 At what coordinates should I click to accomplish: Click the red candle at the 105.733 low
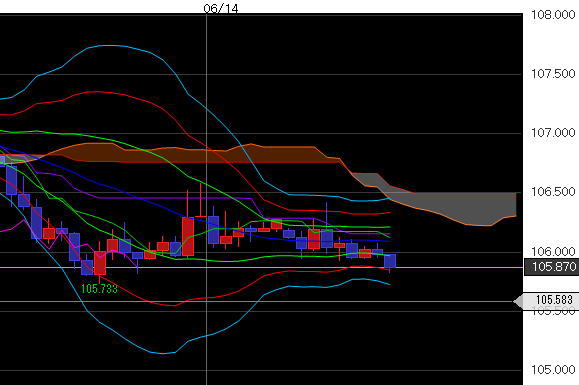pyautogui.click(x=100, y=263)
